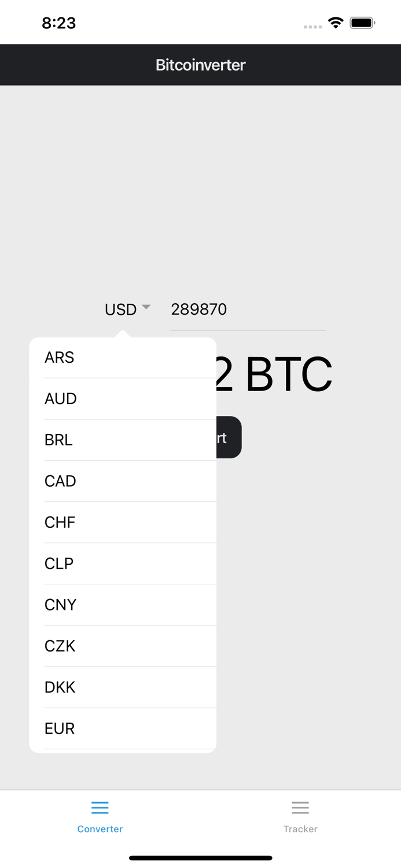Click the amount field showing 289870
The image size is (401, 868).
(x=249, y=310)
